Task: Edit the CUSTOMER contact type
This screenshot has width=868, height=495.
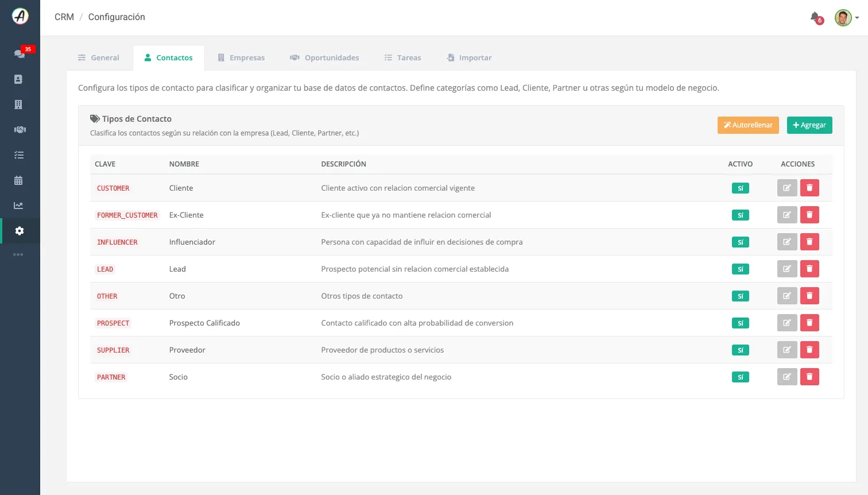Action: [x=787, y=188]
